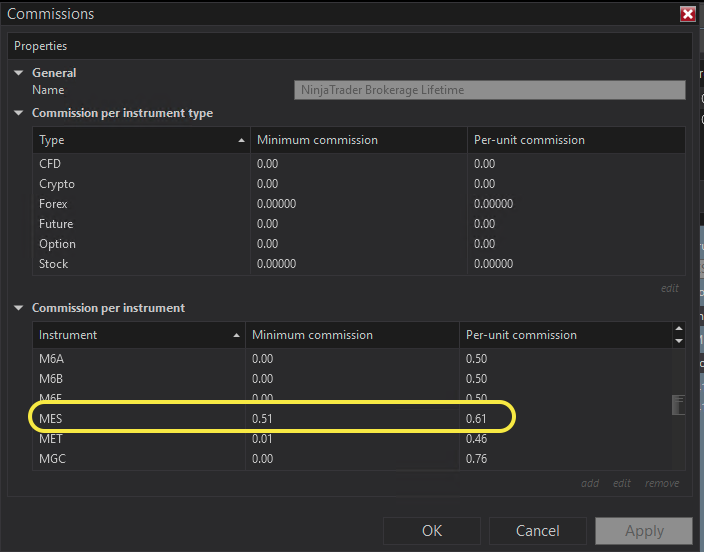Select the MGC instrument row
The image size is (704, 552).
click(140, 459)
